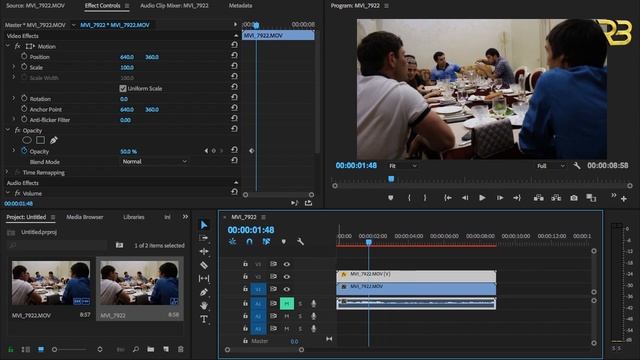Hide track V1 output with eye icon
640x360 pixels.
(287, 289)
